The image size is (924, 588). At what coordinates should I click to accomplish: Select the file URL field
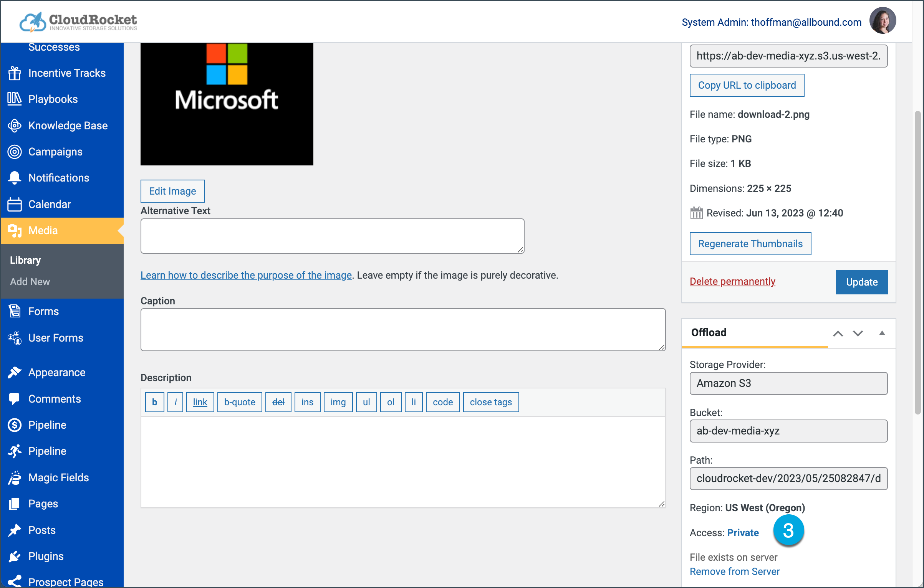tap(789, 56)
